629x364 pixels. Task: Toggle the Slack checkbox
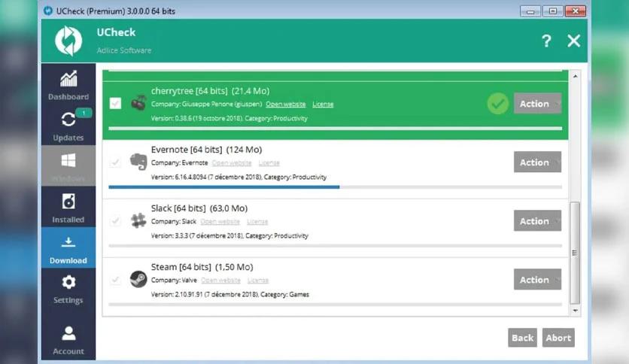point(115,221)
